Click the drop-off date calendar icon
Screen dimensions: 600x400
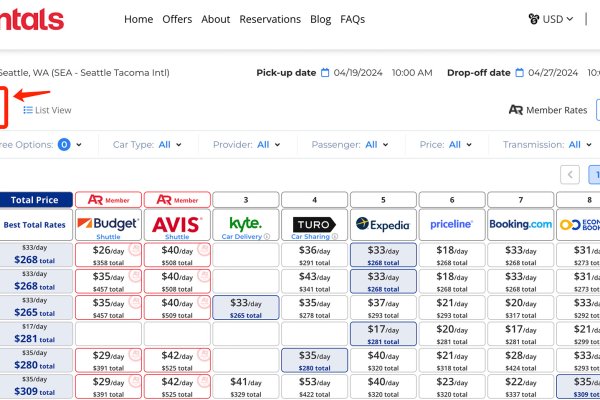[x=519, y=73]
